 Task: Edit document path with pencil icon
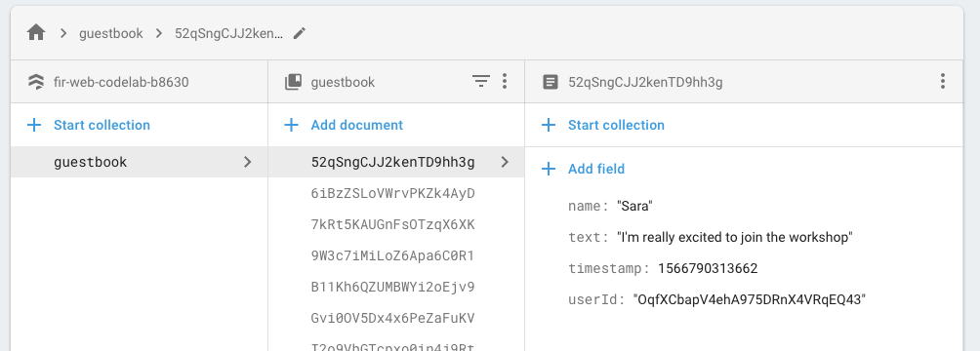coord(300,33)
